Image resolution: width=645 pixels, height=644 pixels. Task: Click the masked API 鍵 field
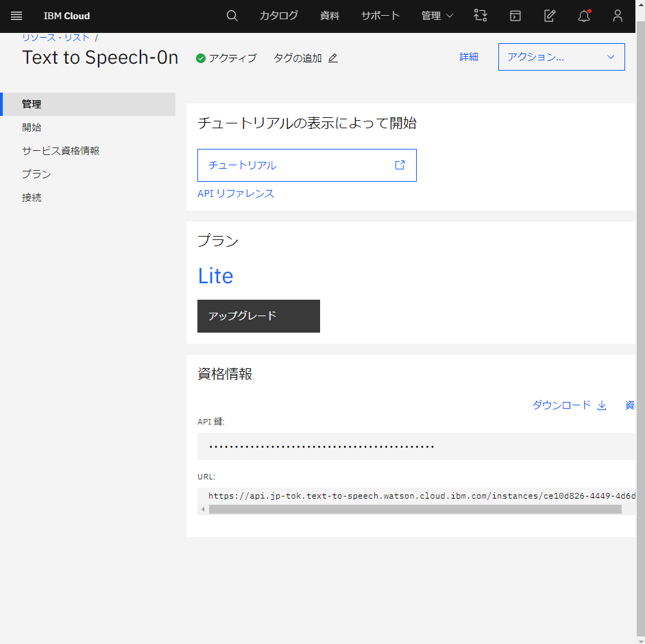[x=416, y=446]
